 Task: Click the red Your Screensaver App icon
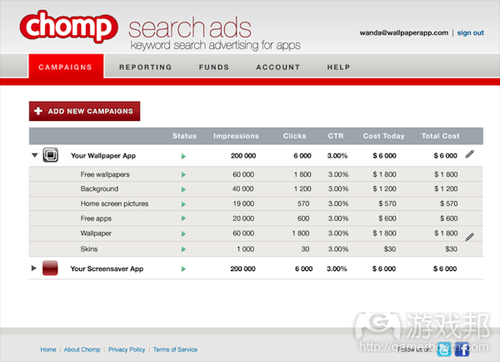[x=50, y=268]
